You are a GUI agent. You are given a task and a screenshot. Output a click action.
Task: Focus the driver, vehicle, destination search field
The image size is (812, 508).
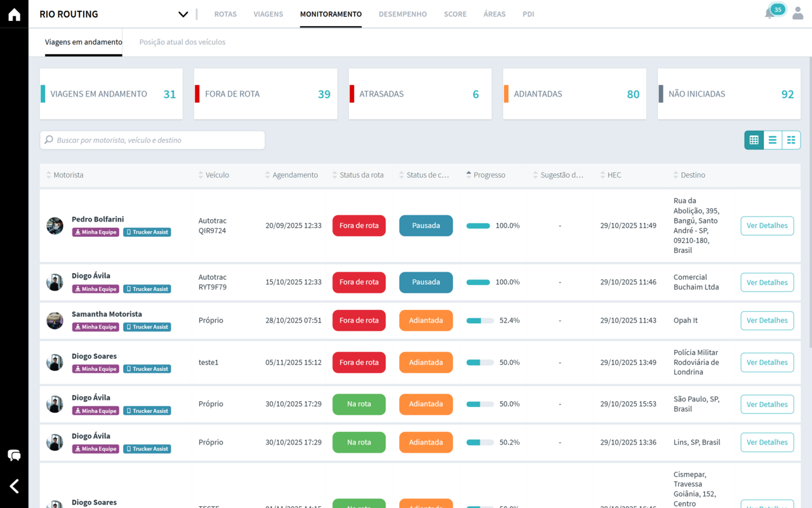[155, 140]
